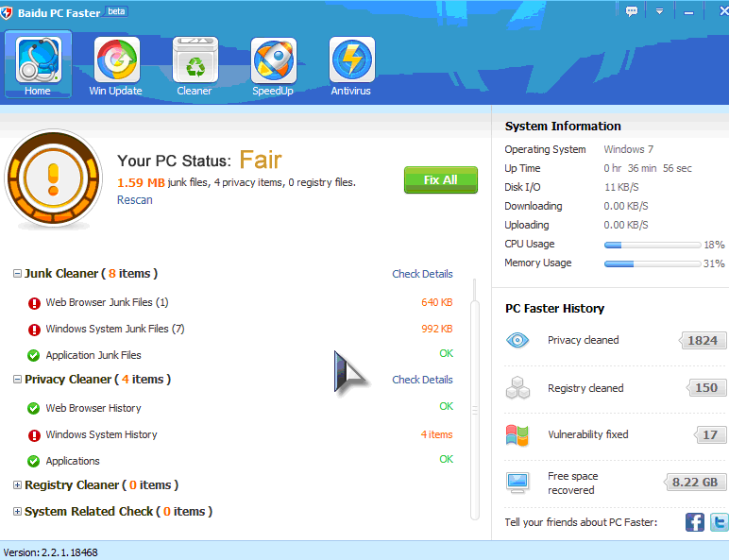Click the 992 KB size value
The image size is (729, 560).
click(x=437, y=329)
